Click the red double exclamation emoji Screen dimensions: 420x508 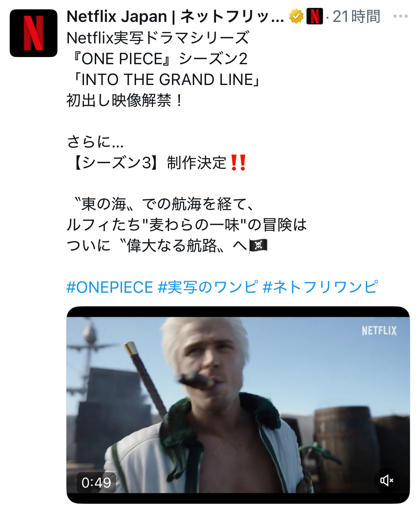(238, 163)
